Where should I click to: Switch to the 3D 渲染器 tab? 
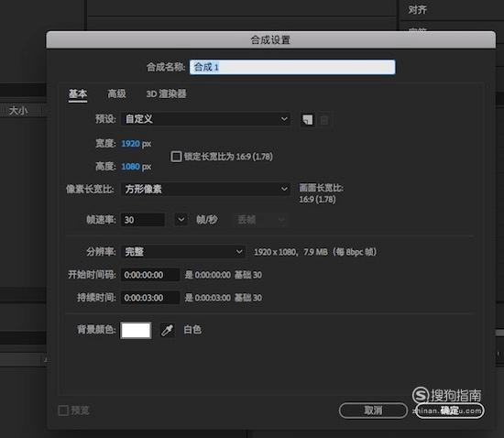pos(166,93)
